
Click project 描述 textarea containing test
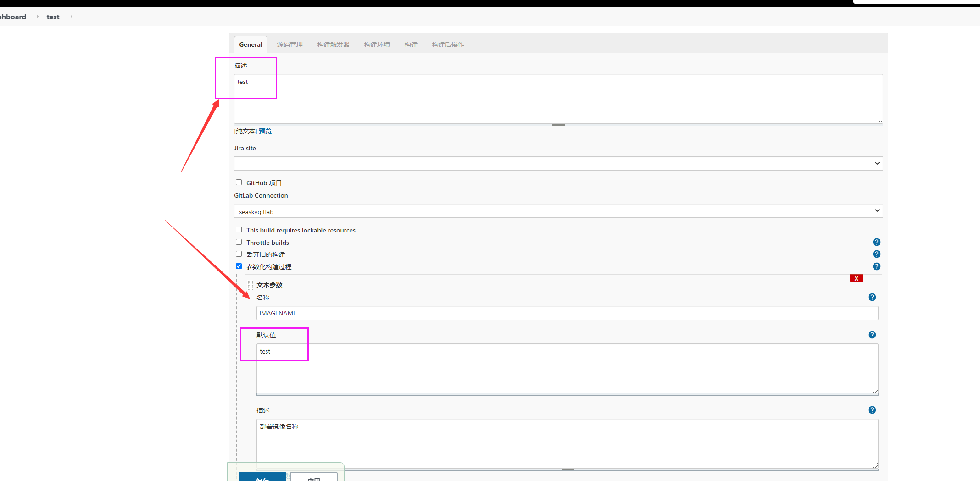tap(558, 99)
